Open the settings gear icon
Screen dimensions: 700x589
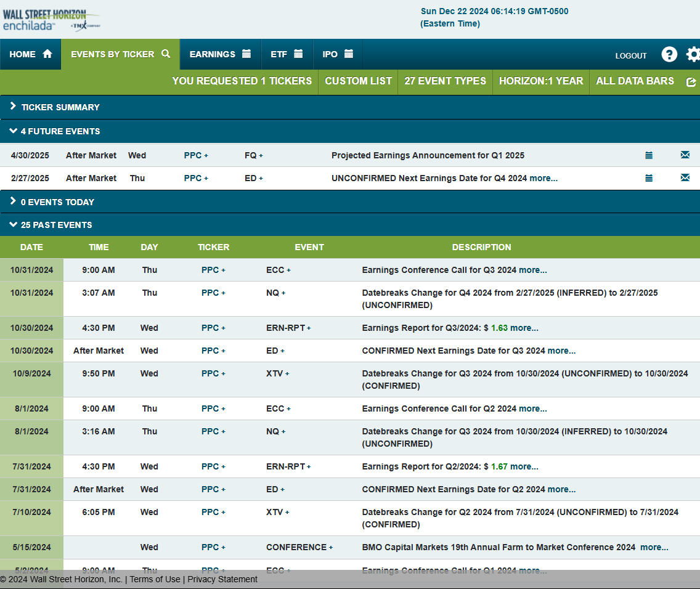pyautogui.click(x=694, y=54)
